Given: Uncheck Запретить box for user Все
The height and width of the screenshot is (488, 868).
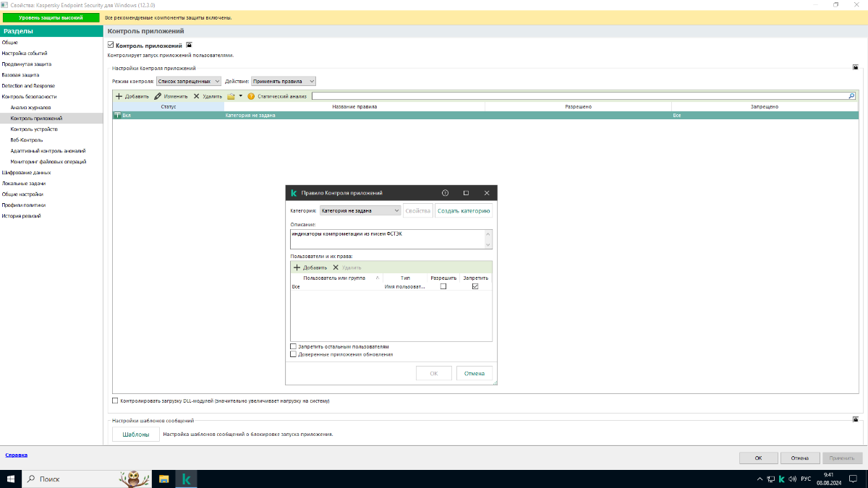Looking at the screenshot, I should (x=475, y=286).
